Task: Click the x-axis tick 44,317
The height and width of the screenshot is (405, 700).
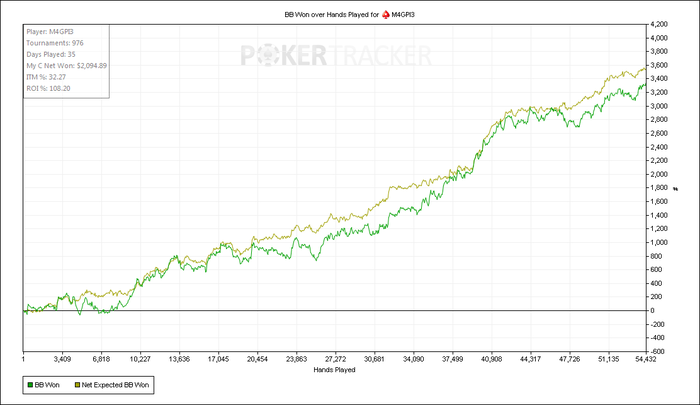Action: tap(530, 359)
